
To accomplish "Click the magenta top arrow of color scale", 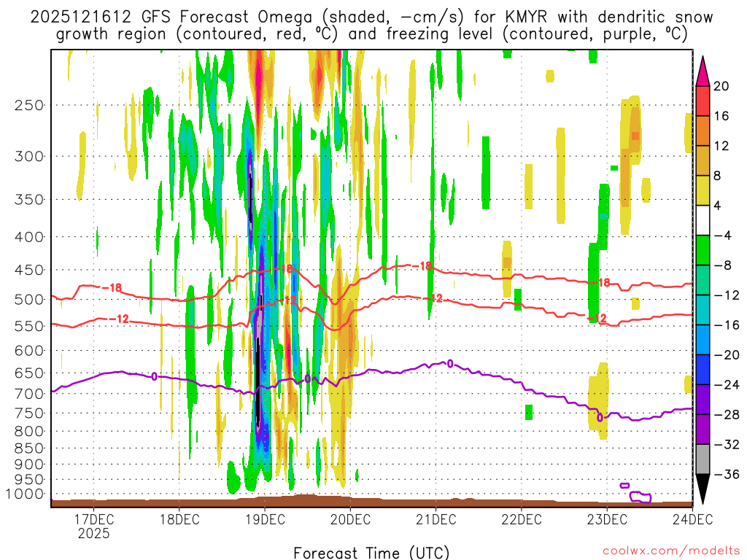I will [703, 71].
